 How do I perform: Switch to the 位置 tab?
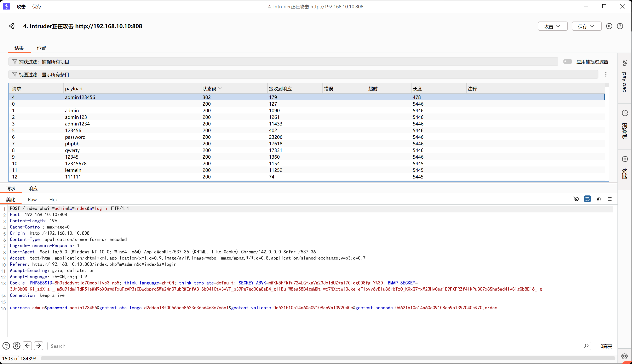[x=41, y=48]
